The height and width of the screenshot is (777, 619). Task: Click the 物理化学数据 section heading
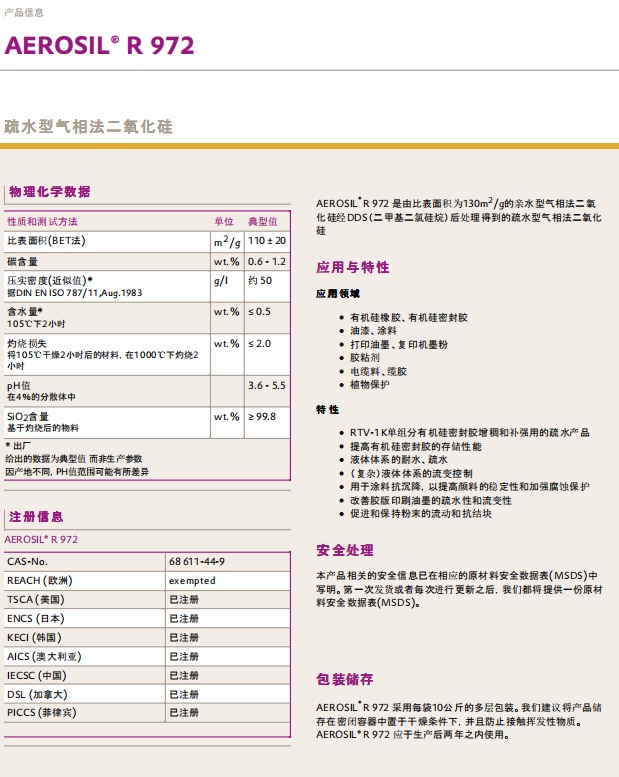[x=49, y=191]
